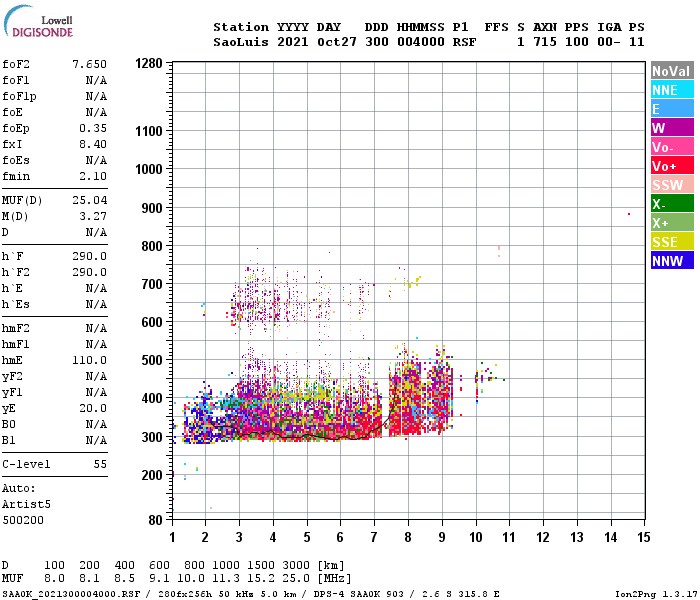Screen dimensions: 700x600
Task: Click the fxI value 8.40
Action: click(93, 144)
